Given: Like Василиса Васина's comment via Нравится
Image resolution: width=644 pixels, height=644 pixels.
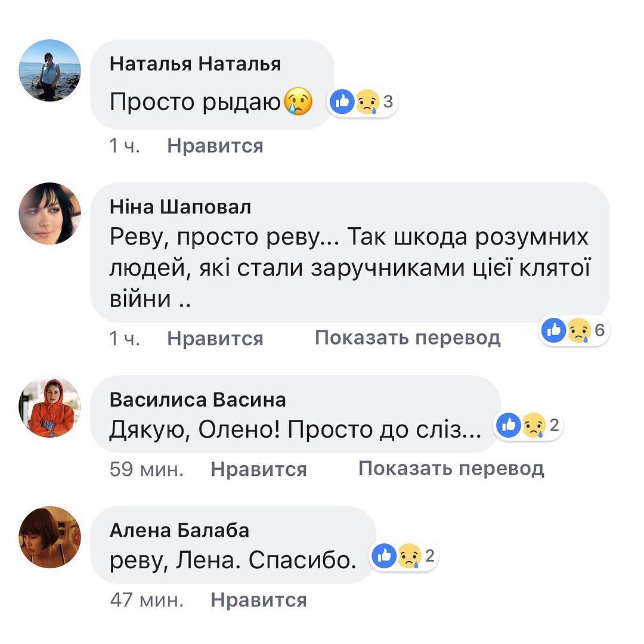Looking at the screenshot, I should point(258,469).
